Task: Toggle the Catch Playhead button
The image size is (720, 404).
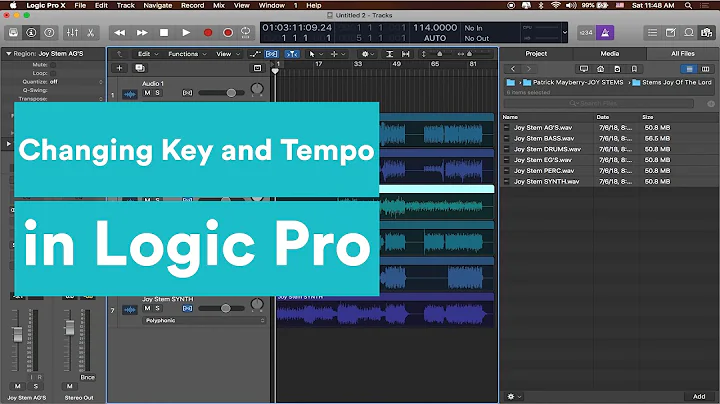Action: coord(292,54)
